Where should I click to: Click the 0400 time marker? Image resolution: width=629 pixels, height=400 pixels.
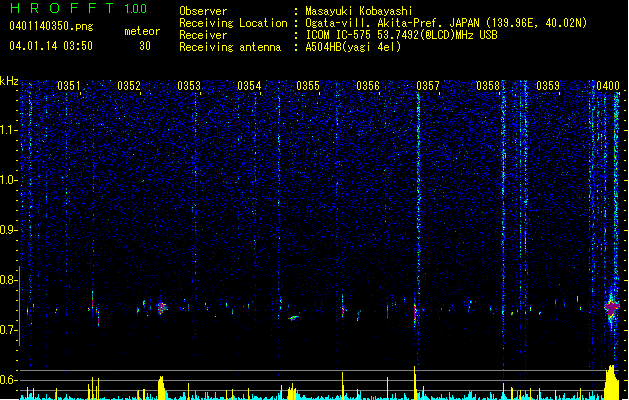click(x=608, y=86)
